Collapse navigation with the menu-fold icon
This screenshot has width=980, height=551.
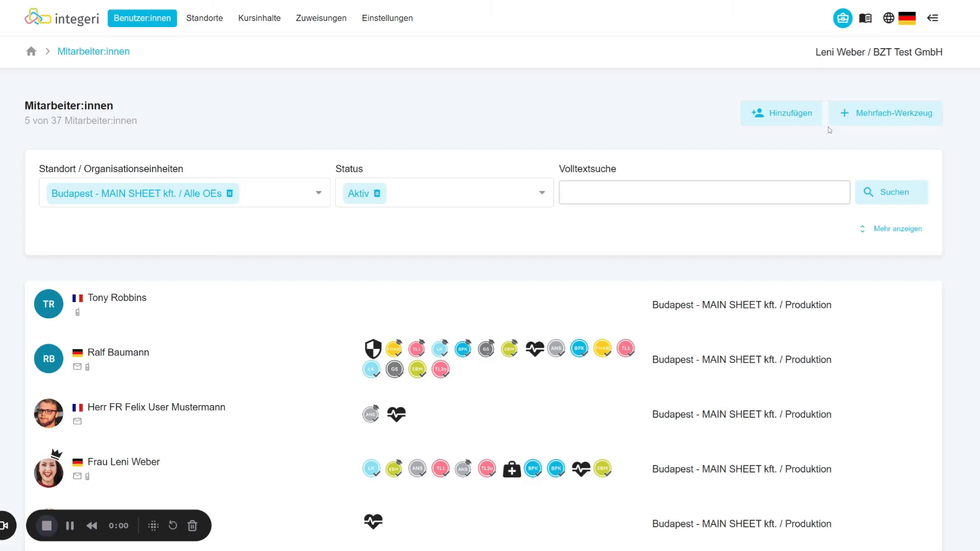(x=932, y=18)
